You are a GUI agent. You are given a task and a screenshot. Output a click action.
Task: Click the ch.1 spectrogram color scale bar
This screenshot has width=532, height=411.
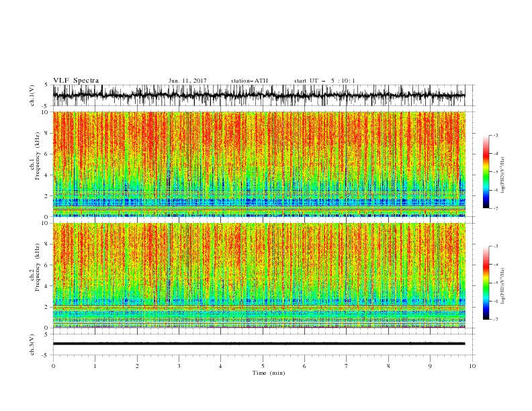[486, 172]
